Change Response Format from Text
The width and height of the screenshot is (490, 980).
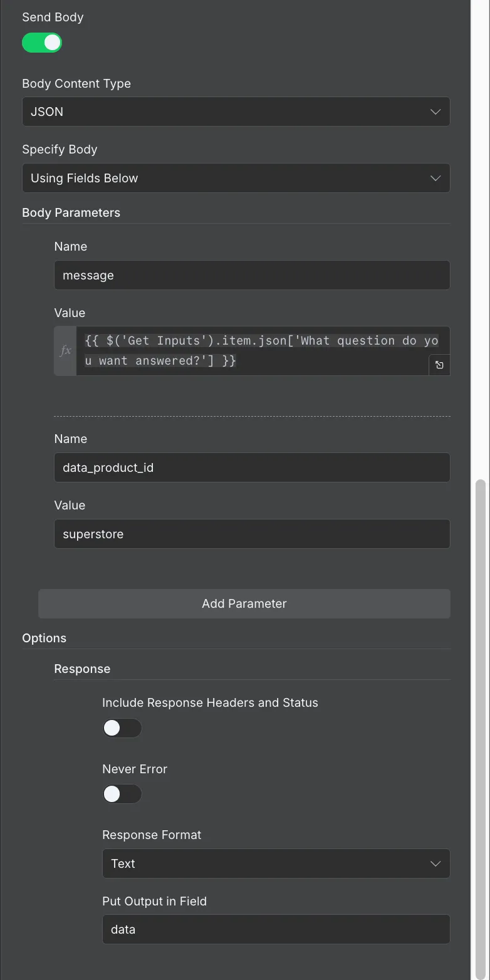tap(276, 863)
